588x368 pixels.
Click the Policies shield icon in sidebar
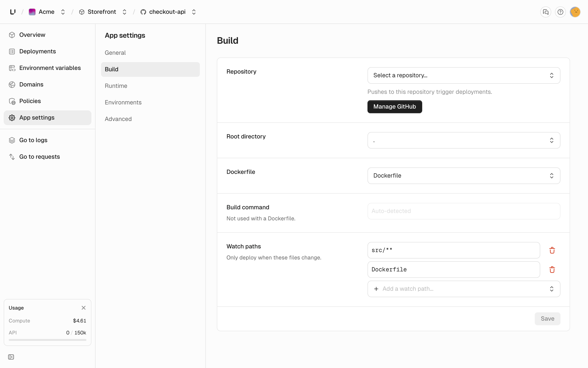[x=12, y=101]
